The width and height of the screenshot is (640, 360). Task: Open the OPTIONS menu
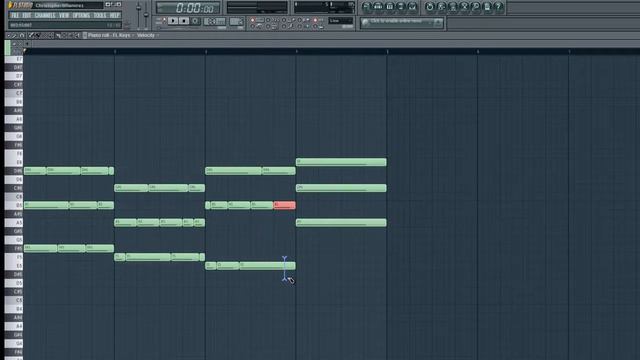coord(81,16)
